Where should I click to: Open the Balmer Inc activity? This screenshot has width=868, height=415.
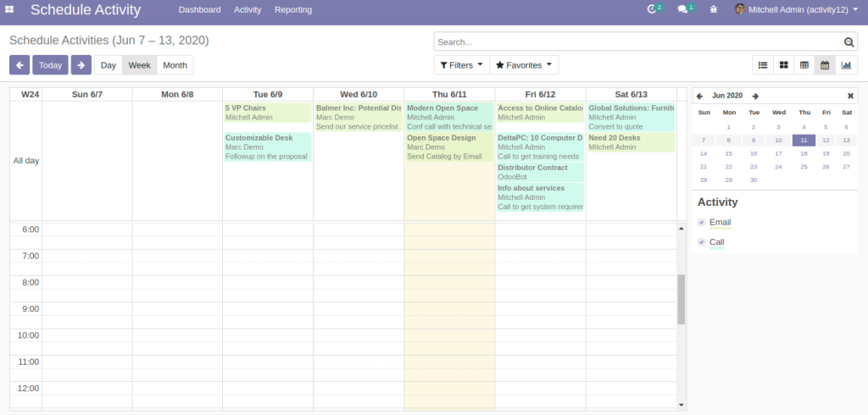(359, 117)
